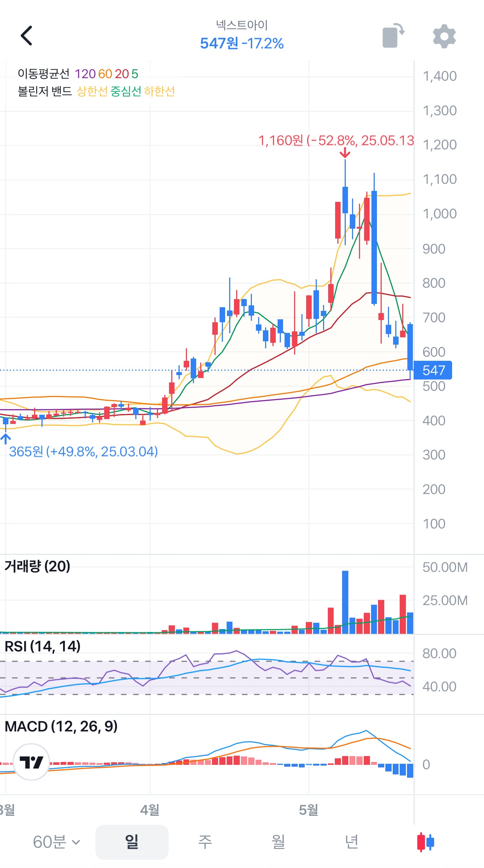Select the 주 weekly tab
484x868 pixels.
[205, 842]
